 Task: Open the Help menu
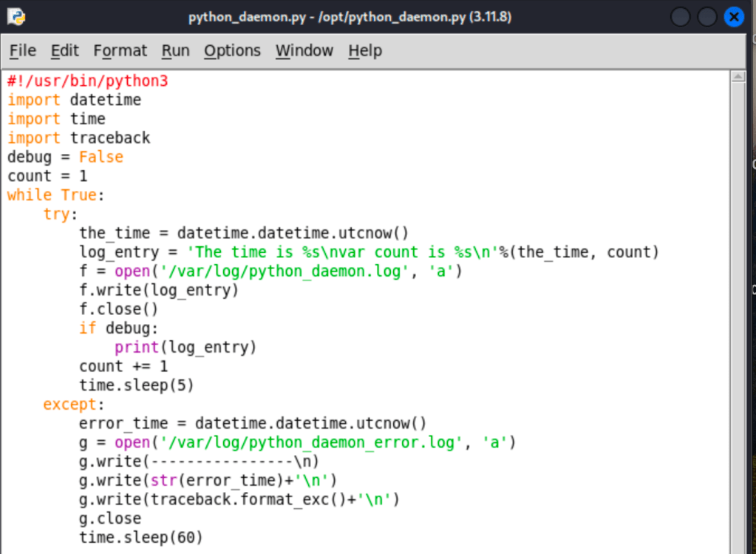[364, 50]
